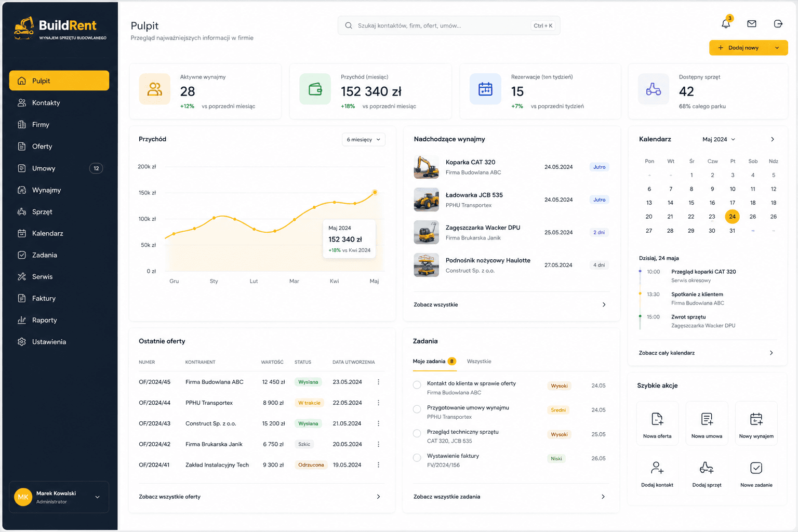
Task: Click the May data point on revenue chart
Action: point(375,192)
